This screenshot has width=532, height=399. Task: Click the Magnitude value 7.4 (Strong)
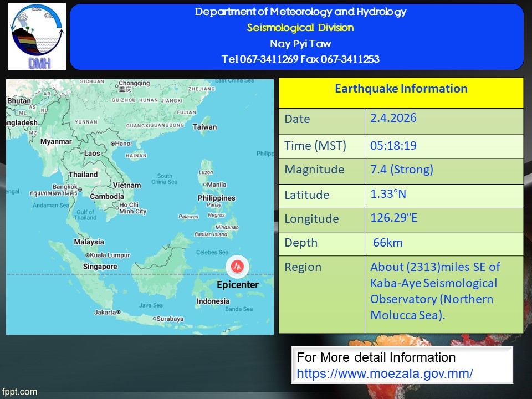click(402, 170)
